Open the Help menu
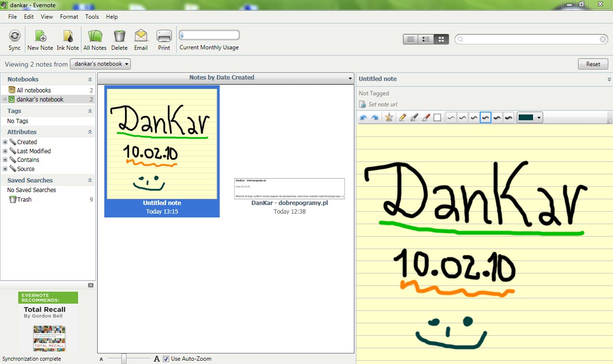The width and height of the screenshot is (613, 364). pyautogui.click(x=112, y=17)
